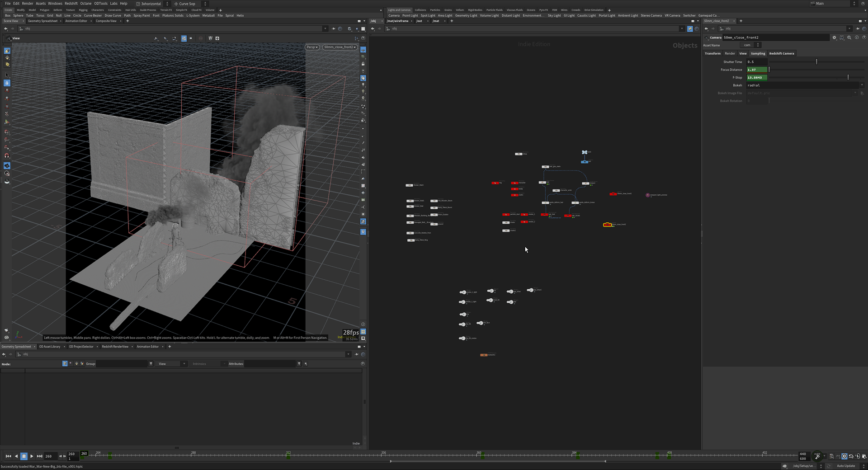Screen dimensions: 868x470
Task: Select the highlighted pose tool in left toolbar
Action: point(7,166)
